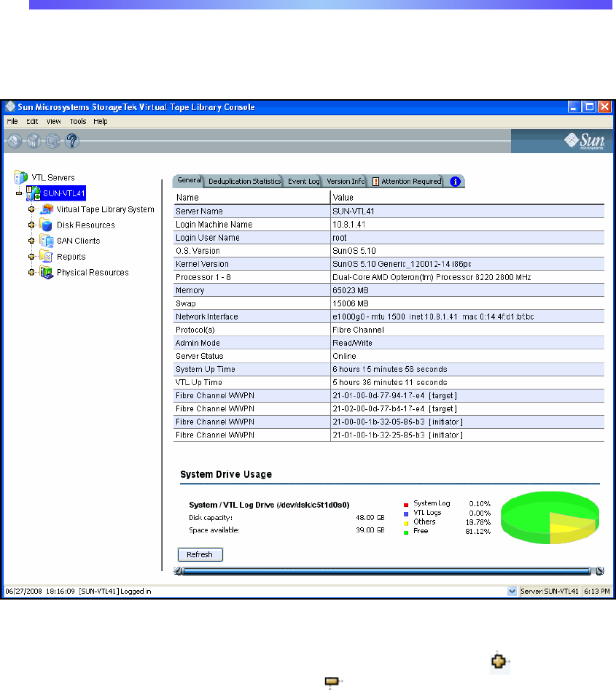Click the connect toolbar icon
Image resolution: width=616 pixels, height=690 pixels.
pyautogui.click(x=15, y=142)
